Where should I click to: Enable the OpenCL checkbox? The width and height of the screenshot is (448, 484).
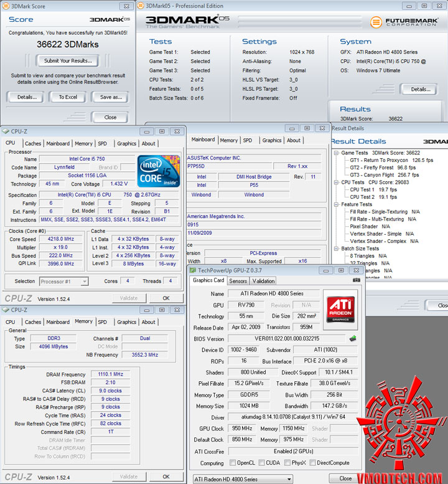tap(233, 463)
